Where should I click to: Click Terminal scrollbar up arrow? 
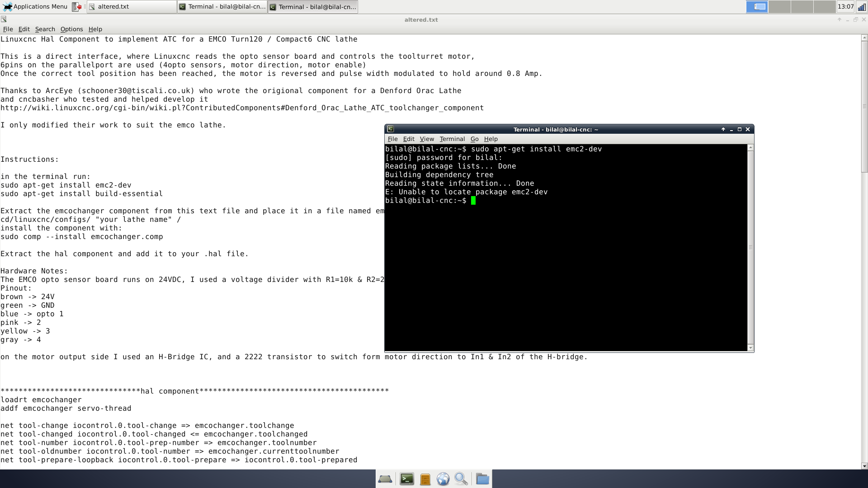750,148
